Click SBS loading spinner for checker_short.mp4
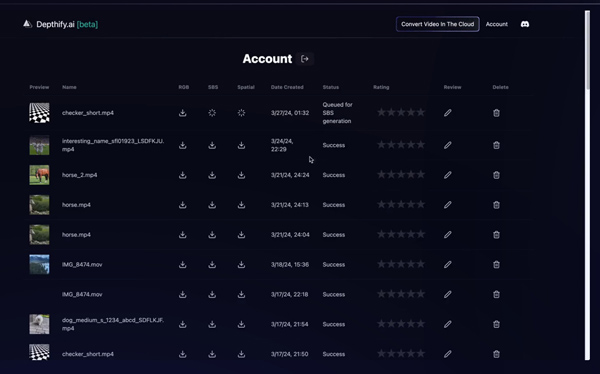 pyautogui.click(x=212, y=113)
